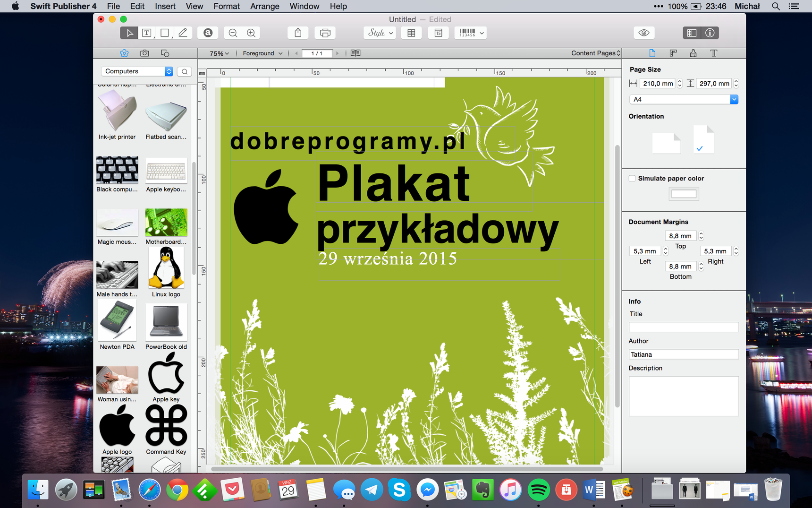
Task: Open the share export button
Action: coord(298,33)
